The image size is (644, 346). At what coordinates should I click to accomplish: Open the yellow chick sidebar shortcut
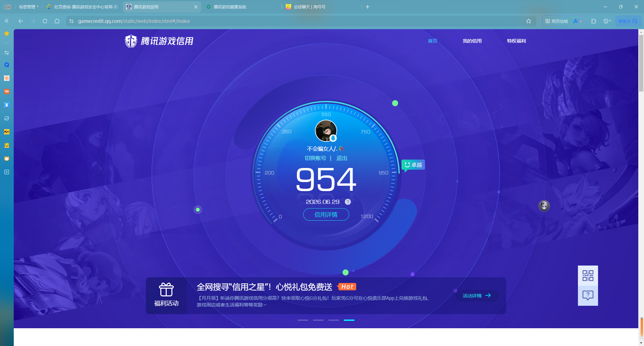pos(7,145)
